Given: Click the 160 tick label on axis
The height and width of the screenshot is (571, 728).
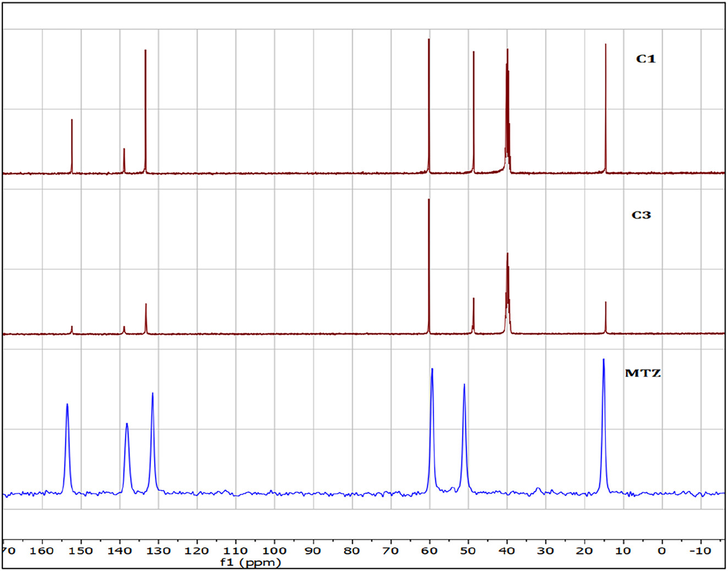Looking at the screenshot, I should click(42, 551).
